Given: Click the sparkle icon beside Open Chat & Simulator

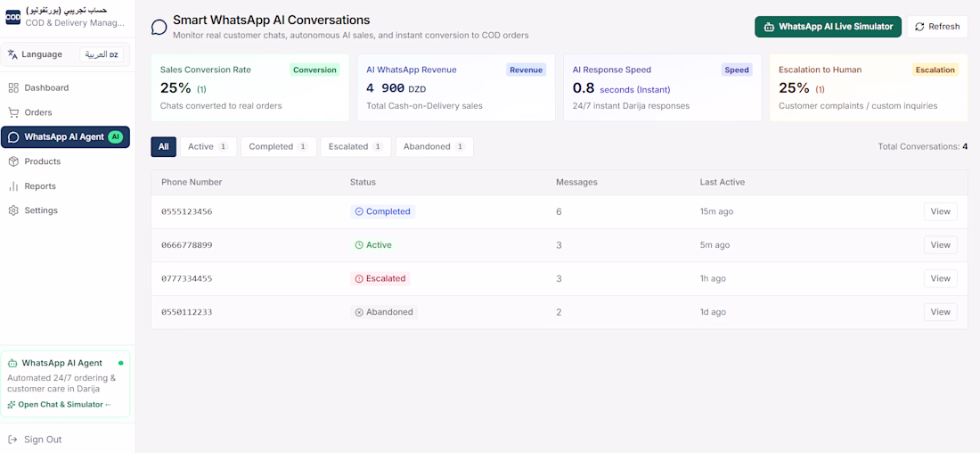Looking at the screenshot, I should [x=11, y=405].
